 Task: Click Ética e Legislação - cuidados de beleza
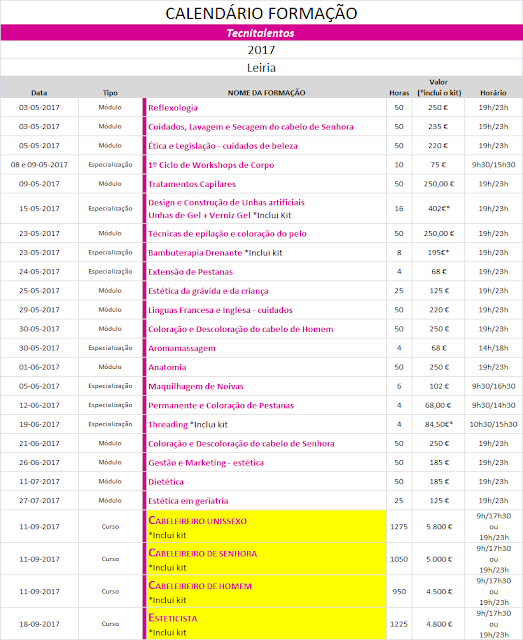coord(223,146)
